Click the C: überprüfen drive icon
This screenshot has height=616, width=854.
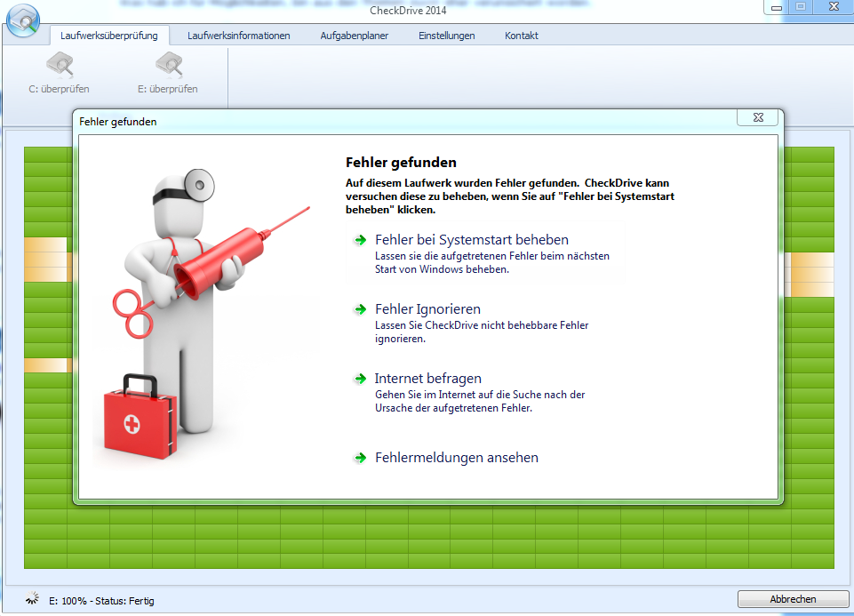[60, 65]
